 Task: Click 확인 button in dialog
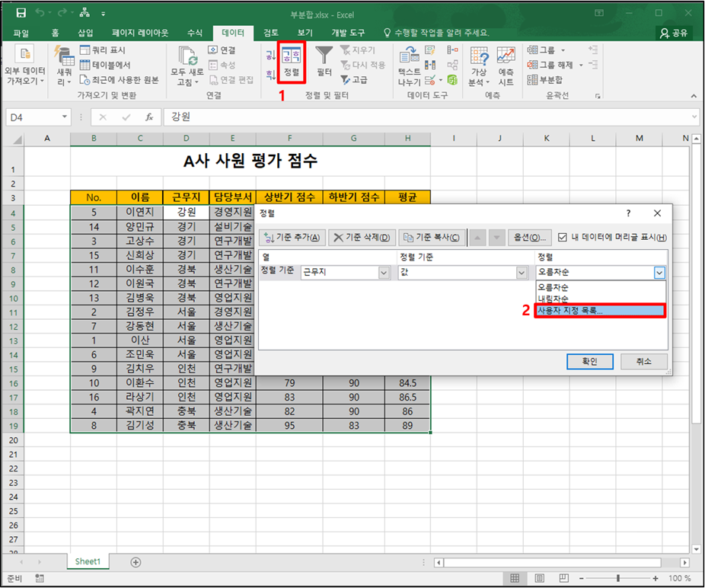point(589,361)
